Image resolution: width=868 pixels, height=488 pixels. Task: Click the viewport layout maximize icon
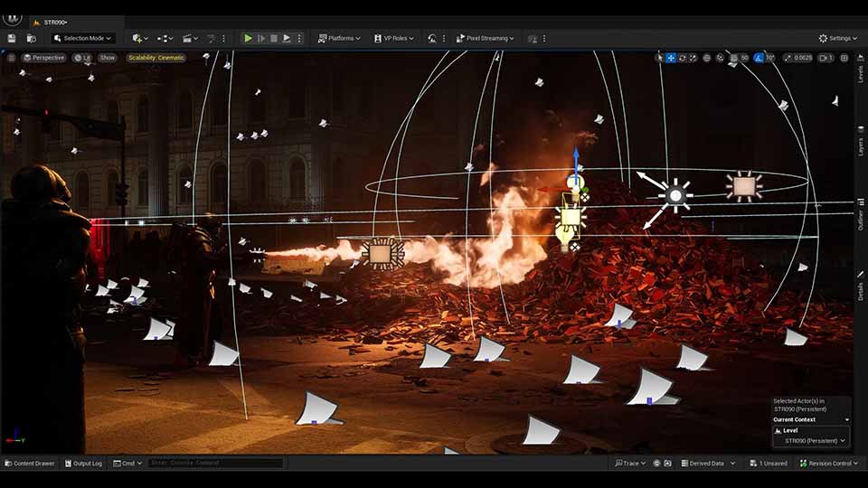point(844,58)
